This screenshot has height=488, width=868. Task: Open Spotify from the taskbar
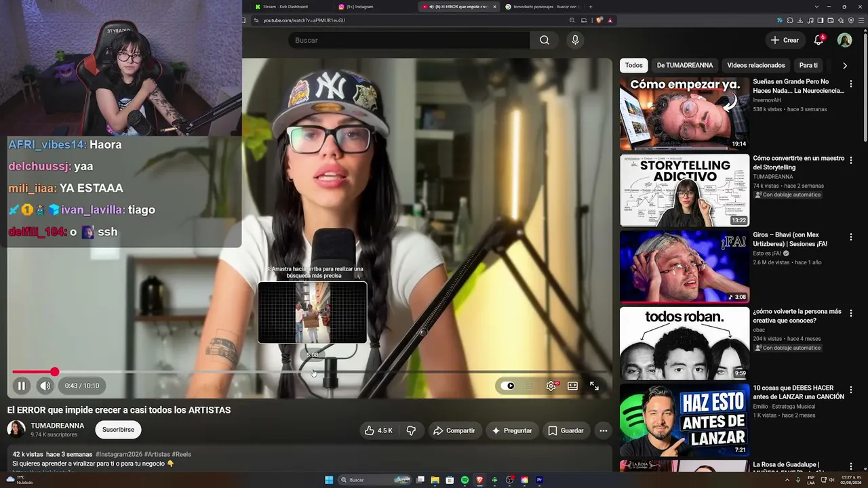click(465, 480)
